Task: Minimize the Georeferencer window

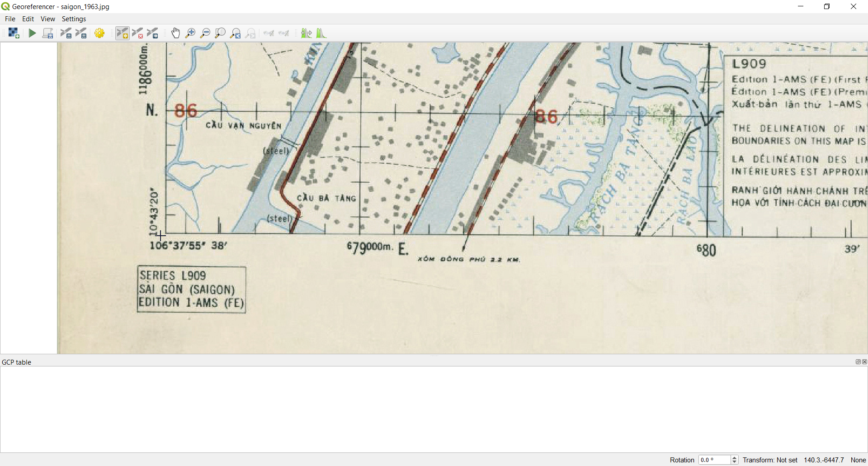Action: point(801,6)
